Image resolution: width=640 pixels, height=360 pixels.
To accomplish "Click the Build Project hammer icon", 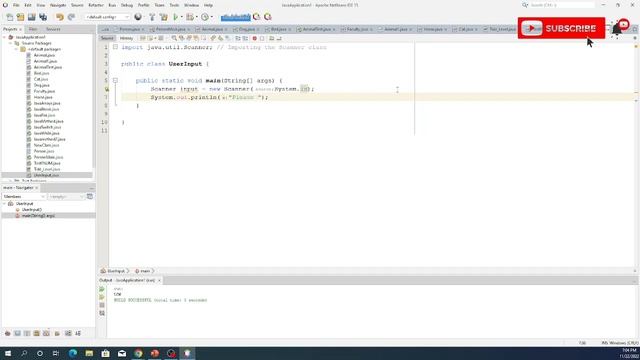I will tap(152, 17).
